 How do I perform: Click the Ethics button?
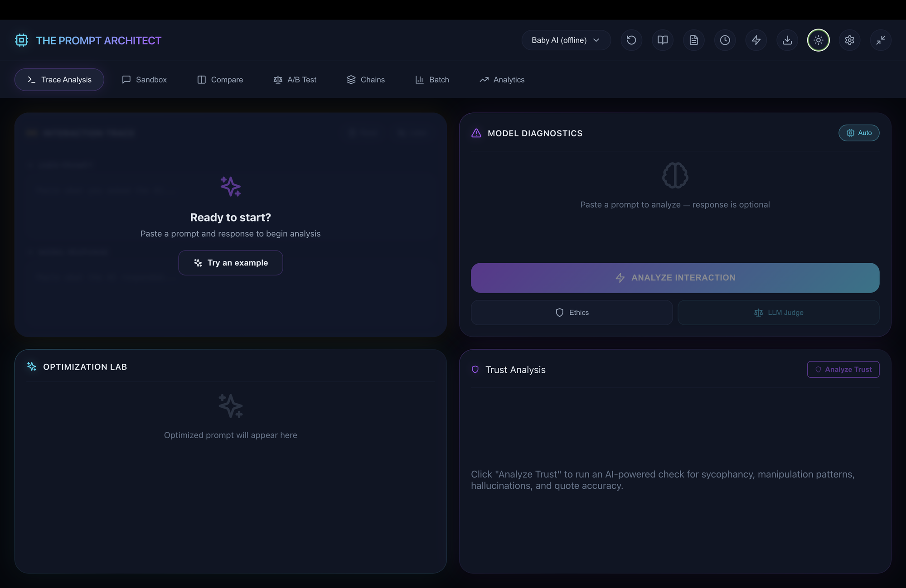tap(572, 313)
